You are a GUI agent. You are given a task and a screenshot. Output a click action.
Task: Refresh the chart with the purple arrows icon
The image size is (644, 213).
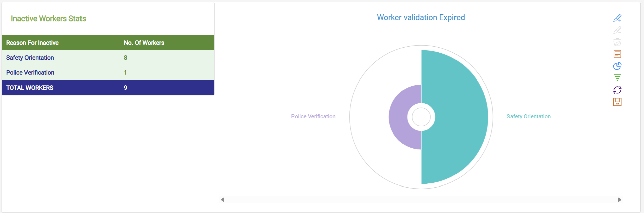coord(617,90)
